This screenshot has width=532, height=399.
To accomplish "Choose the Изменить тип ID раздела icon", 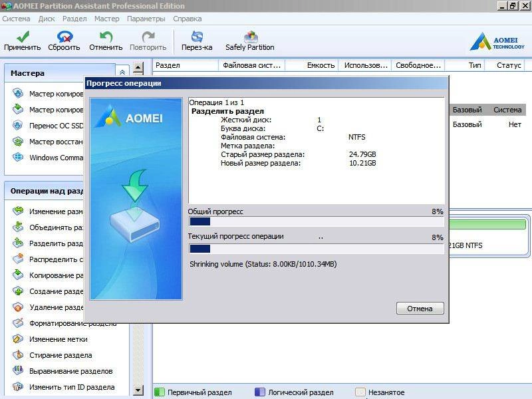I will (x=18, y=386).
